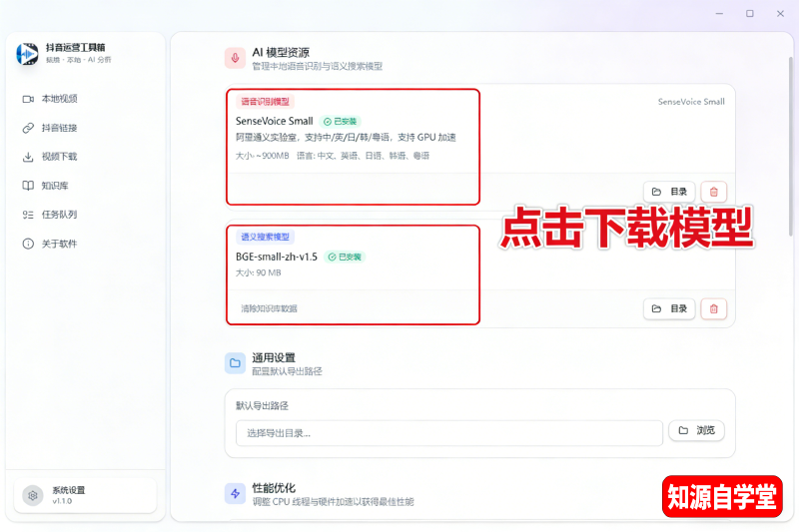799x532 pixels.
Task: Click the microphone icon beside AI 模型资源
Action: (x=235, y=58)
